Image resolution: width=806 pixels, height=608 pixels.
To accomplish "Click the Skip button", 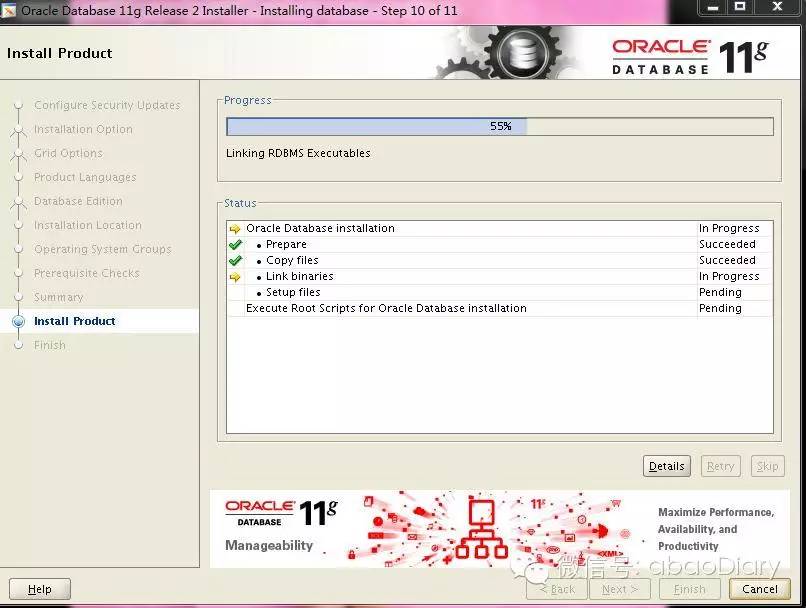I will (x=767, y=466).
